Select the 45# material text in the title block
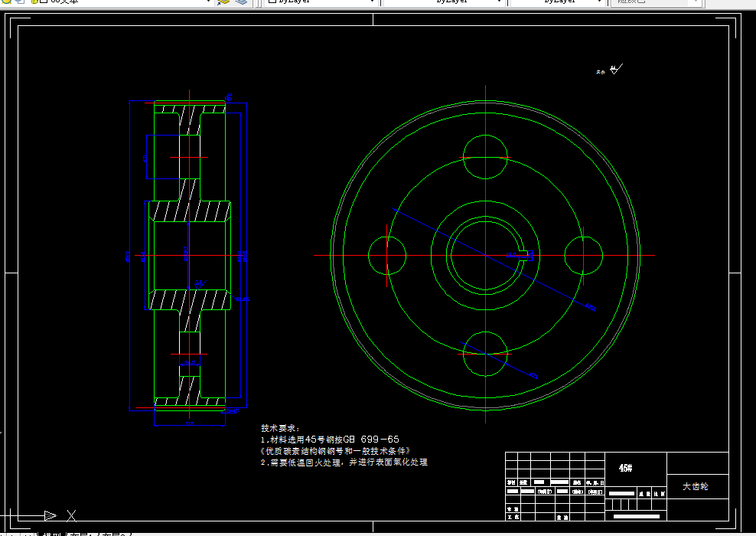The width and height of the screenshot is (756, 536). [x=625, y=468]
